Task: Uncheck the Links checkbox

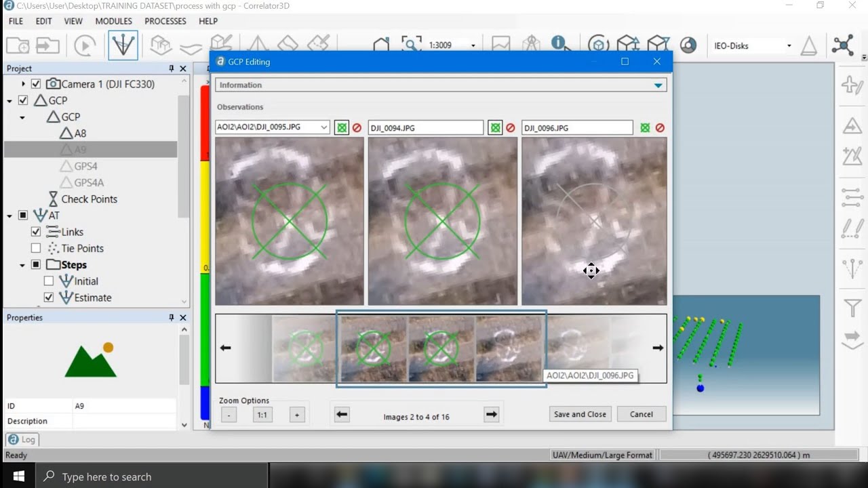Action: click(x=36, y=232)
